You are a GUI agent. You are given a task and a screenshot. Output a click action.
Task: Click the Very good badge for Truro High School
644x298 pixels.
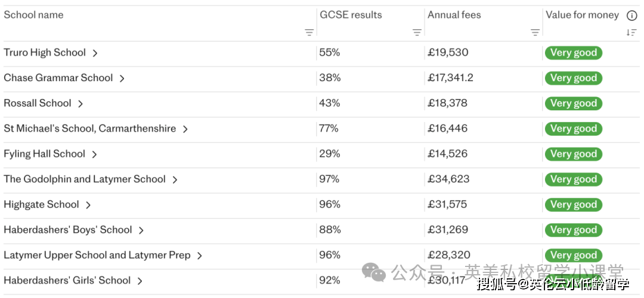click(x=573, y=53)
